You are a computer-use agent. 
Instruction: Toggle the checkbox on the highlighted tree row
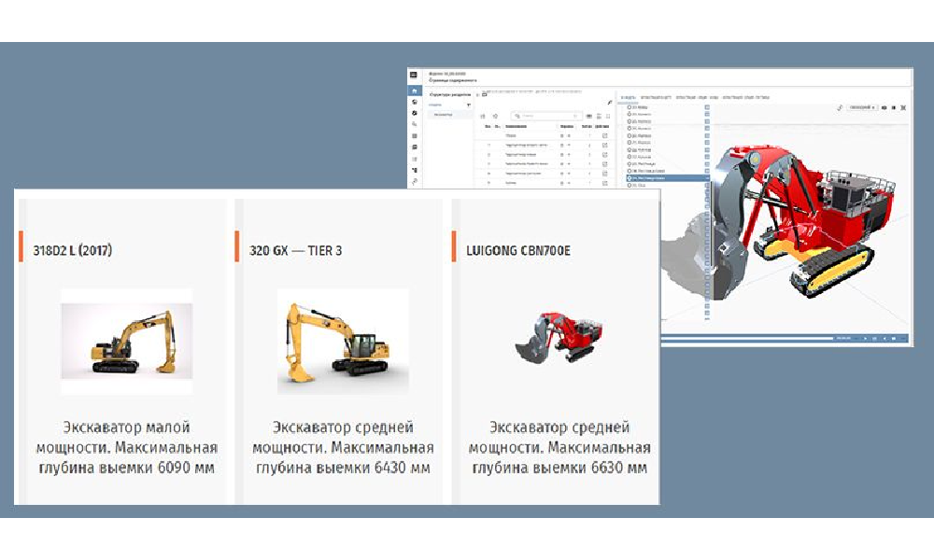pos(707,178)
